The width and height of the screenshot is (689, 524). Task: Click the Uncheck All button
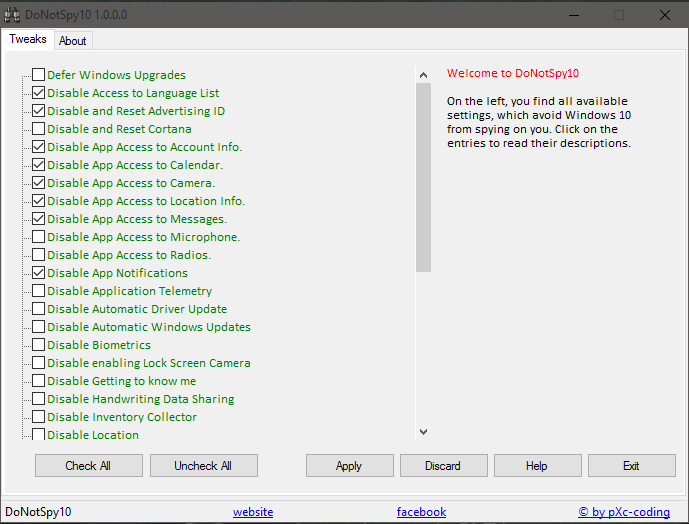pos(204,466)
